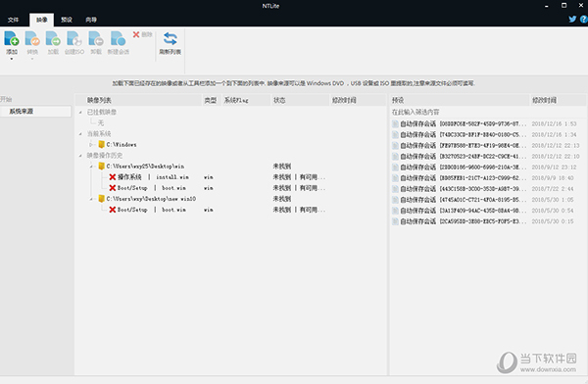Click red X beside boot.wim under new win10
The width and height of the screenshot is (588, 384).
[x=112, y=210]
